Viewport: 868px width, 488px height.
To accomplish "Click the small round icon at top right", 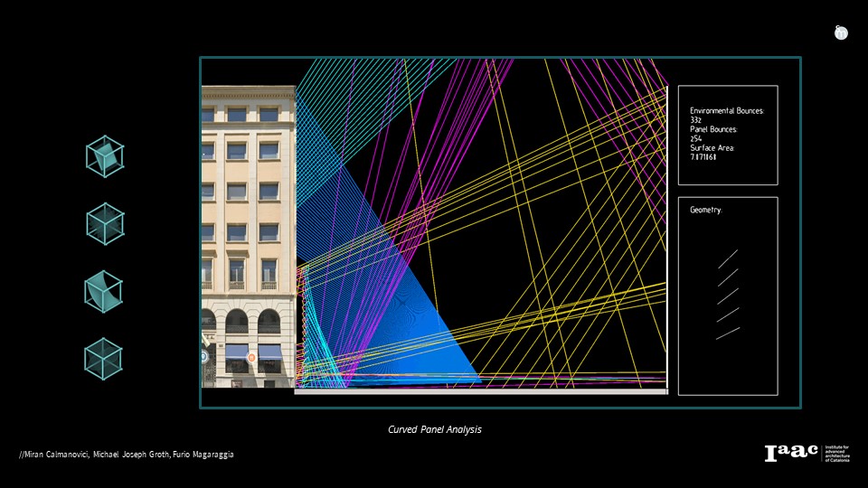I will coord(841,33).
